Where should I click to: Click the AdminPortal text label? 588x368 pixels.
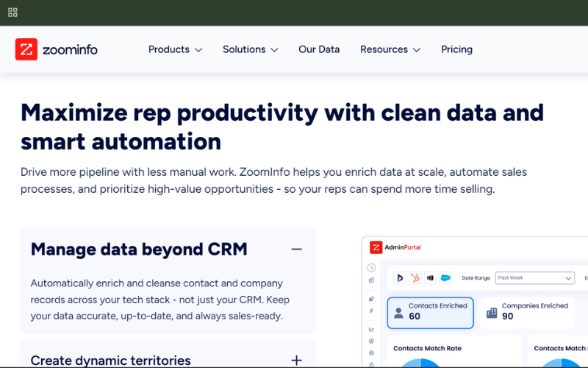[x=402, y=247]
